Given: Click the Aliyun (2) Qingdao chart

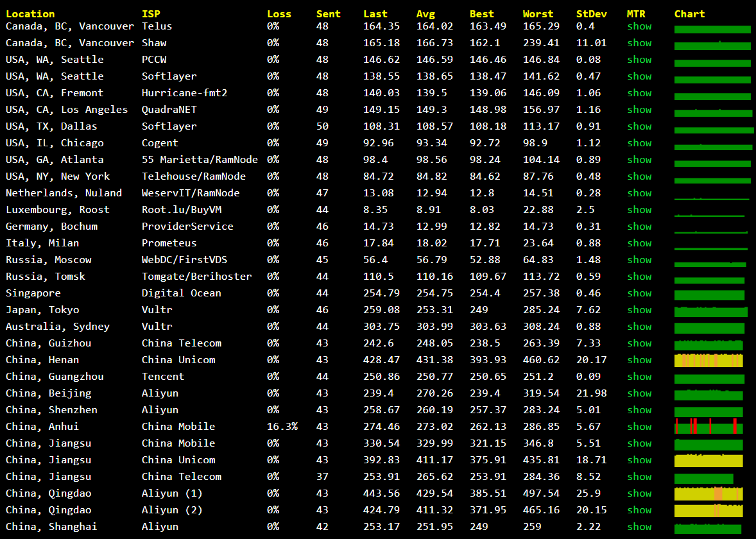Looking at the screenshot, I should (x=709, y=511).
